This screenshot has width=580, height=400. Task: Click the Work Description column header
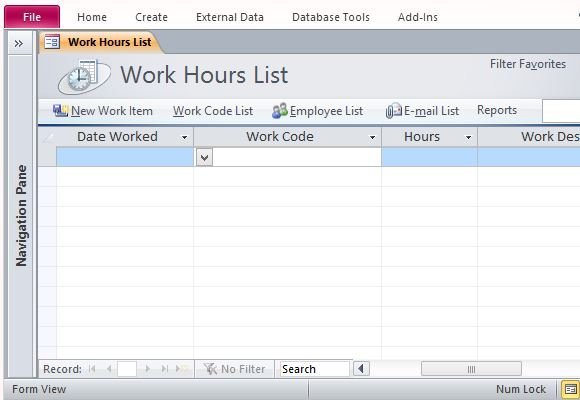pyautogui.click(x=529, y=137)
